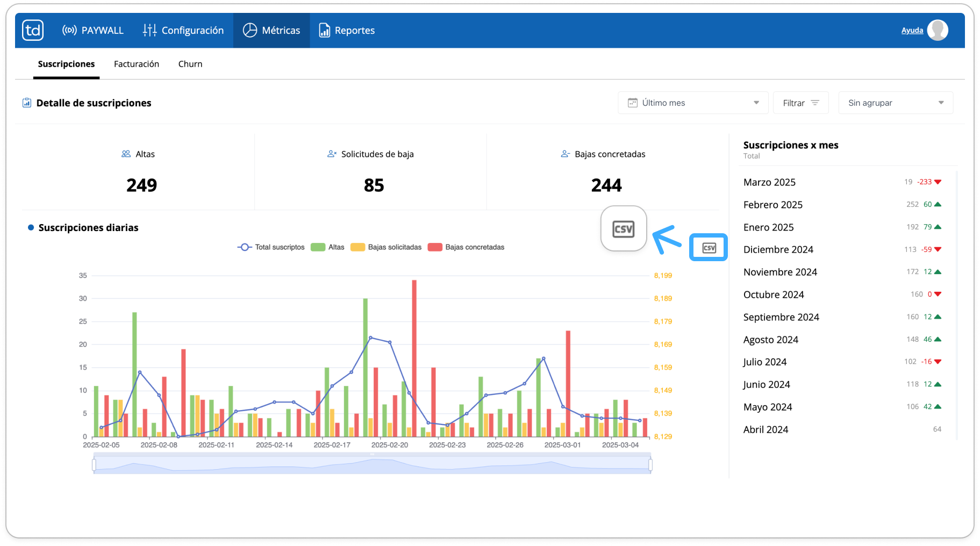This screenshot has width=980, height=546.
Task: Select the Septiembre 2024 row
Action: 842,317
